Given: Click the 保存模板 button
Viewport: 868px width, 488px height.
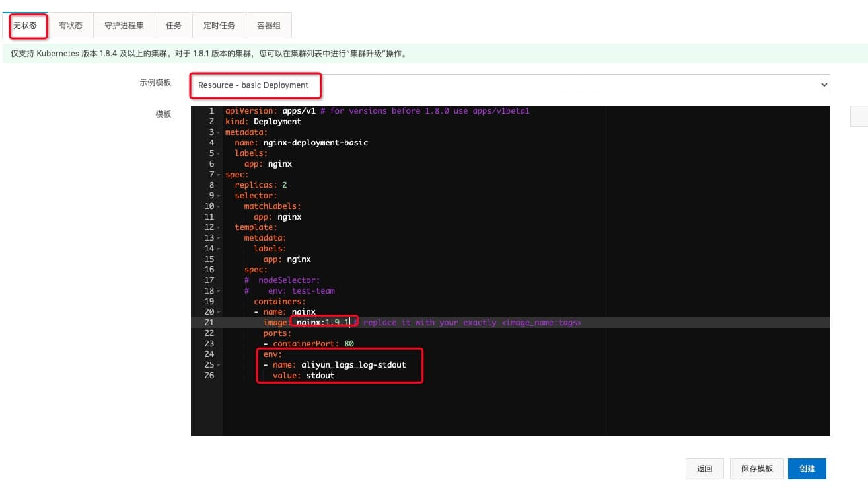Looking at the screenshot, I should point(757,469).
